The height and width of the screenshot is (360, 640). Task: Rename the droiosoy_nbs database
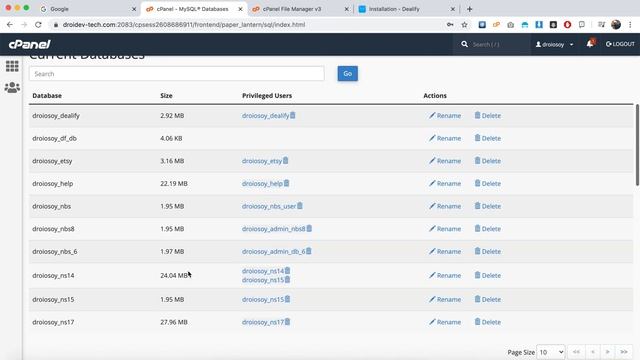[445, 206]
